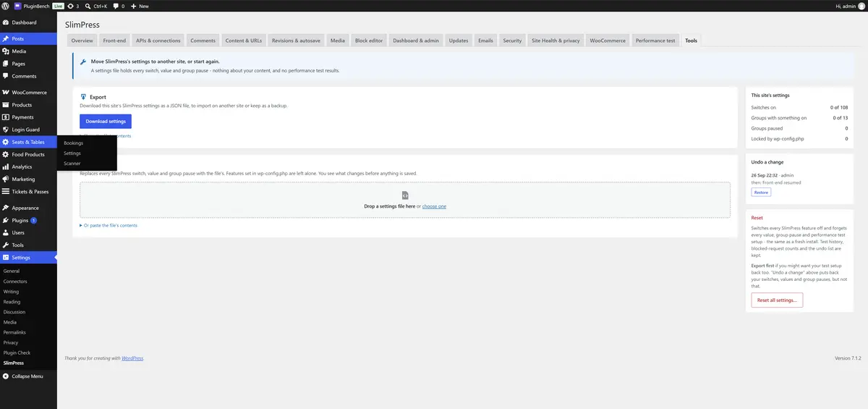Open the WordPress link in the footer

coord(132,358)
